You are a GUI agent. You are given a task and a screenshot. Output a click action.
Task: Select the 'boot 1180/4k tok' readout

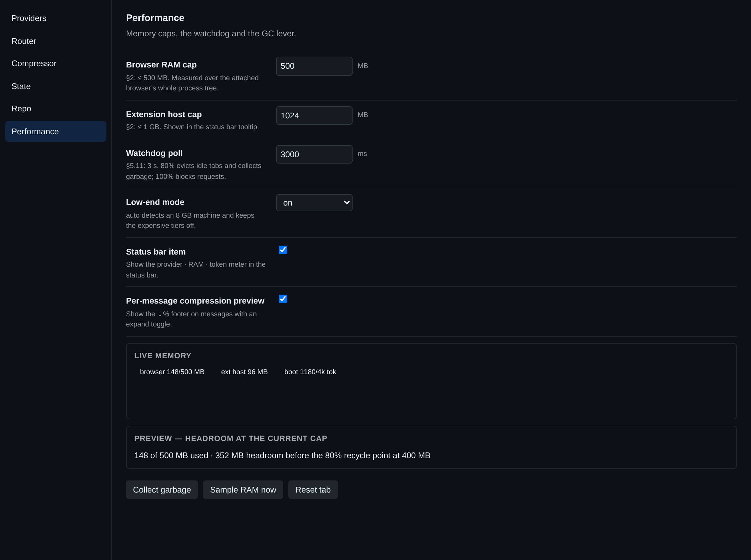[x=310, y=372]
